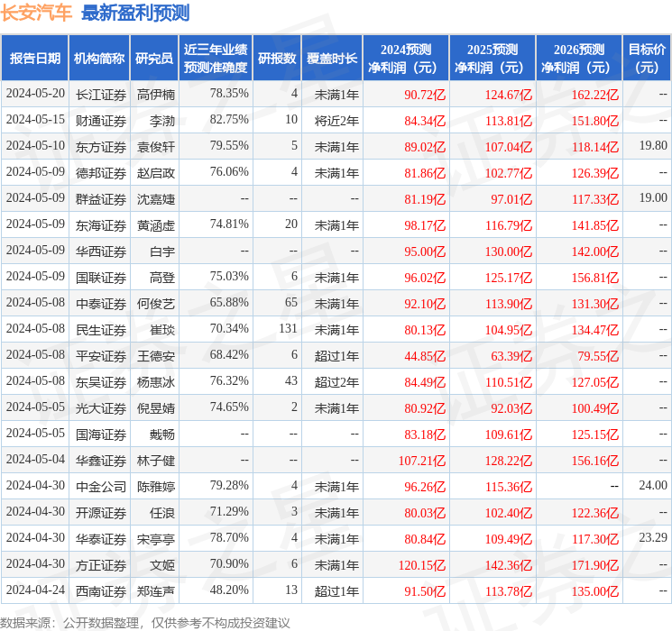The height and width of the screenshot is (631, 672).
Task: Click analyst name 沈嘉婕
Action: 156,199
